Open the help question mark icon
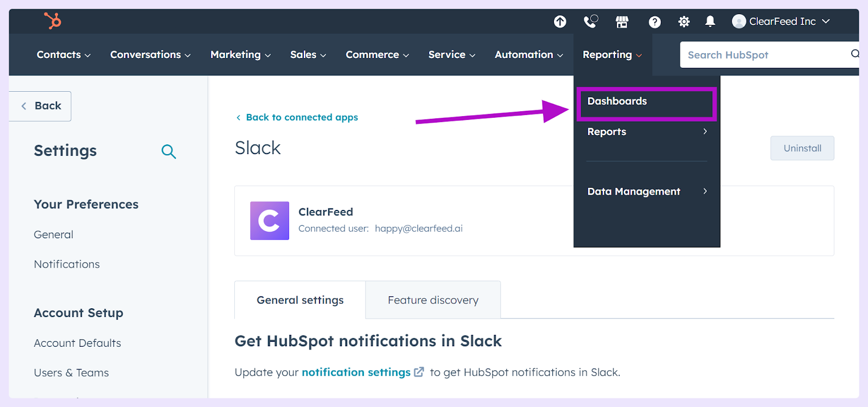This screenshot has width=868, height=407. click(655, 22)
